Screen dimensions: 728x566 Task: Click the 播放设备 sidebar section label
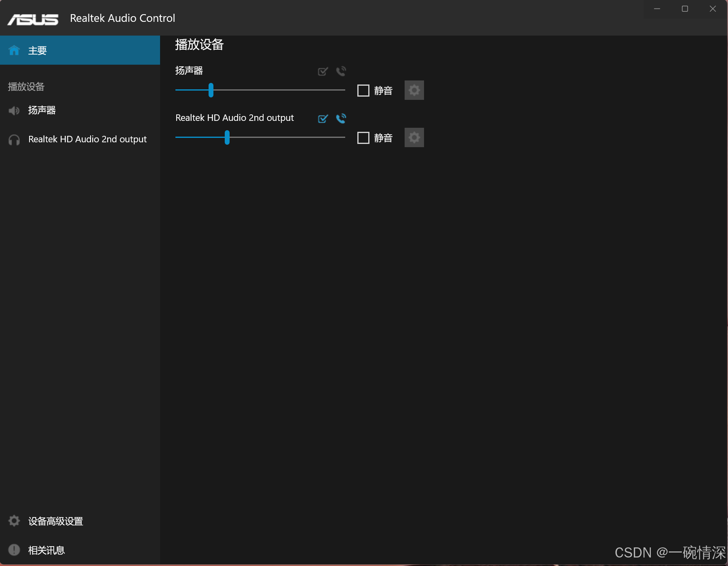[26, 87]
